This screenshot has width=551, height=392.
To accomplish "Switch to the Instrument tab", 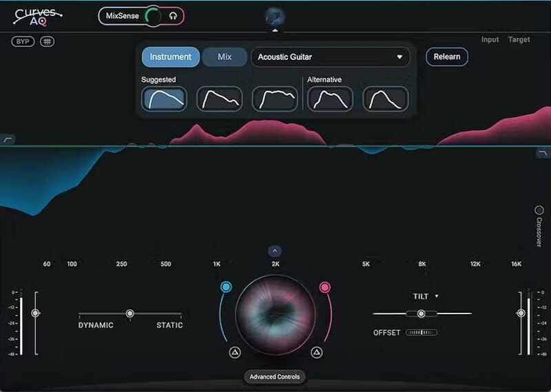I will (x=171, y=56).
